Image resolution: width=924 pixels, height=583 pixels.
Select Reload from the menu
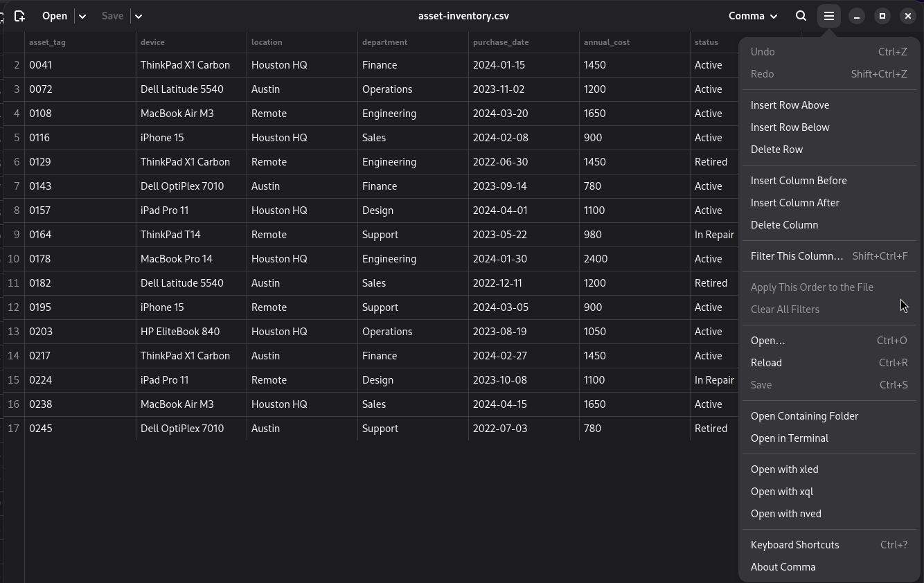click(x=829, y=363)
